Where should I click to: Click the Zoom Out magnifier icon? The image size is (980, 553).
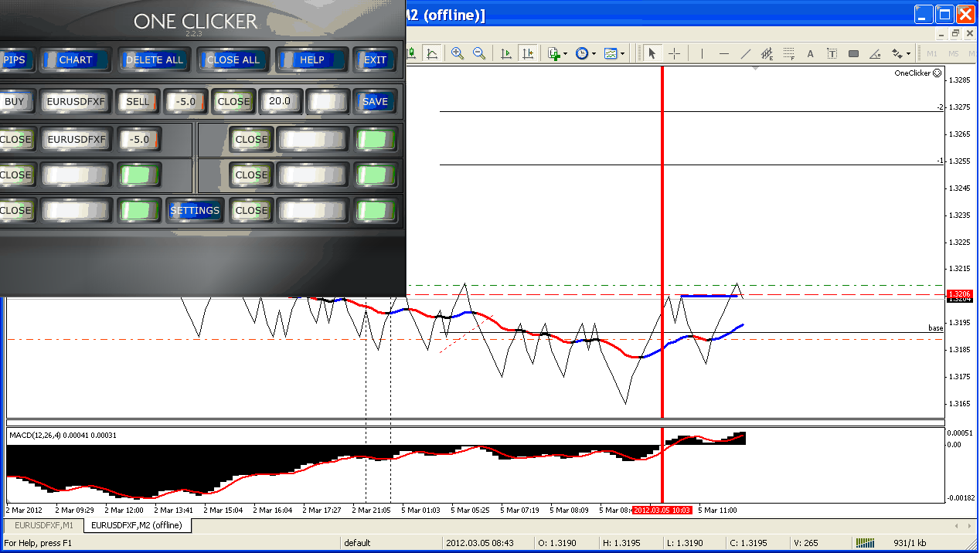479,53
